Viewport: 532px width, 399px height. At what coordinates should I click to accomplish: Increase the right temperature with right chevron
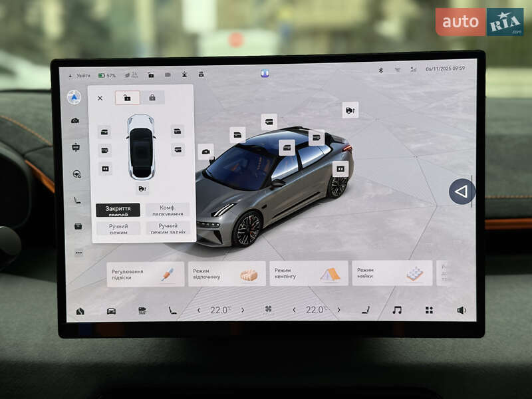(338, 310)
